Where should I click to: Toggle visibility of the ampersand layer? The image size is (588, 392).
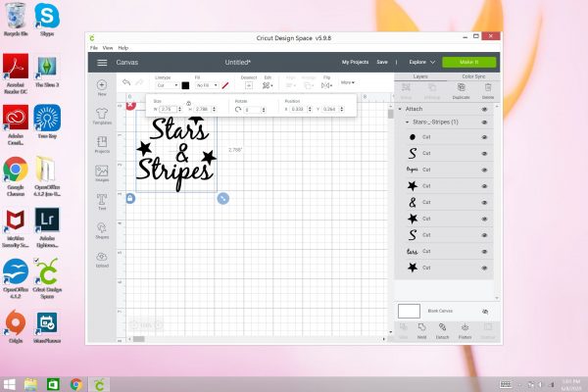click(x=484, y=202)
